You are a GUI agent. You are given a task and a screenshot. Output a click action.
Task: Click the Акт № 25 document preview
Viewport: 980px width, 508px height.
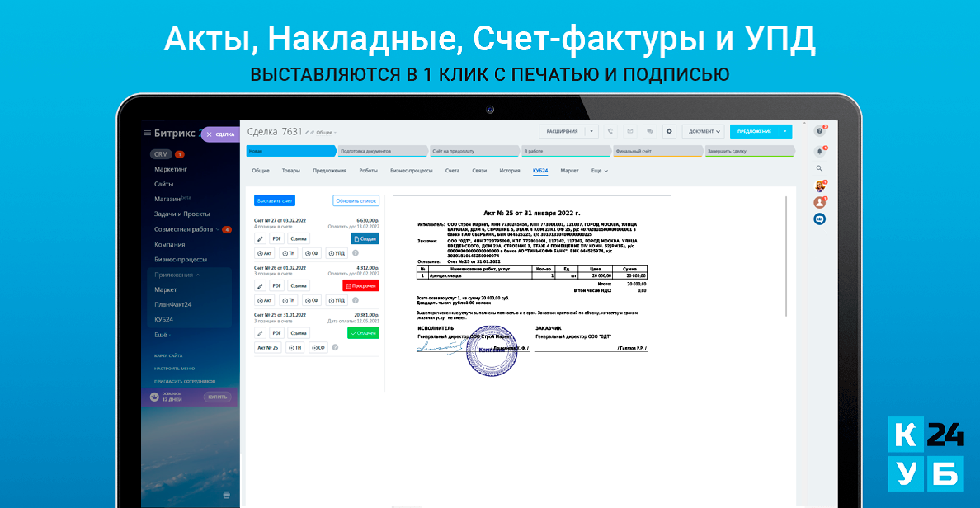point(532,329)
